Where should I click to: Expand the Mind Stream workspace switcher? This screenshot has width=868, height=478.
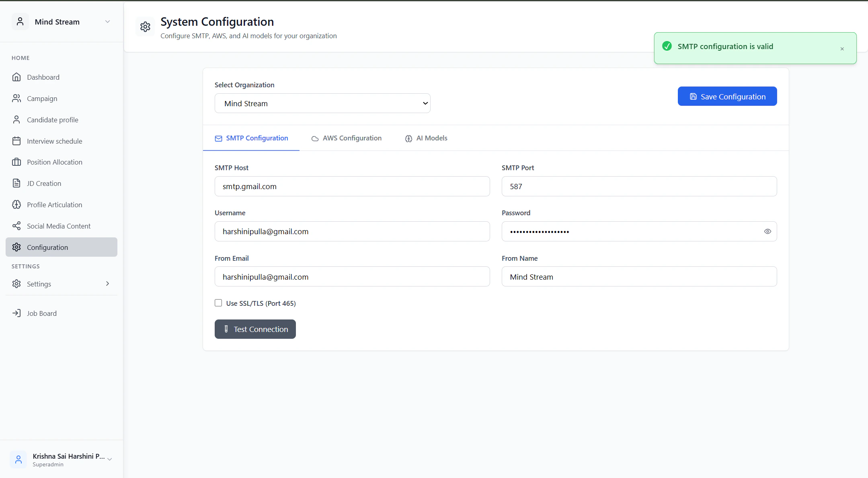[107, 22]
